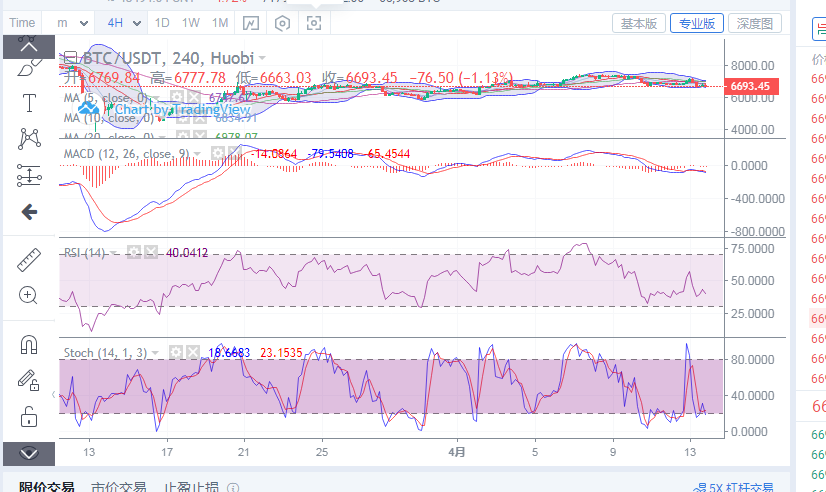Image resolution: width=826 pixels, height=492 pixels.
Task: Open 止盈止损 tab
Action: point(191,487)
